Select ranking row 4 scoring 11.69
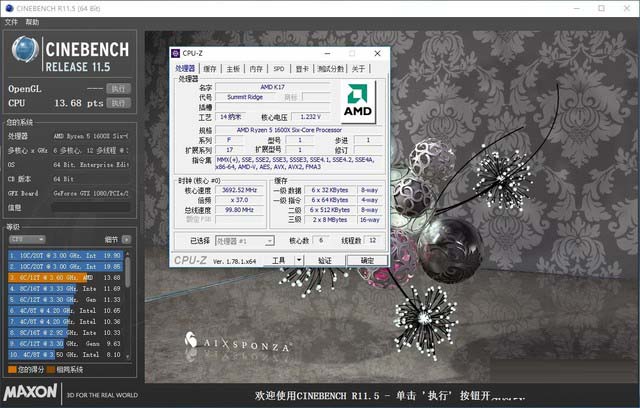Viewport: 640px width, 408px height. pyautogui.click(x=65, y=288)
